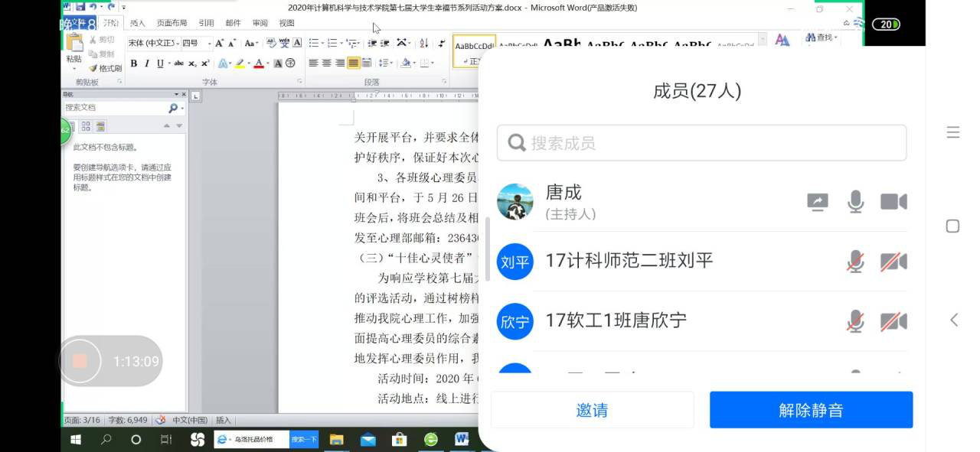Toggle the host 唐成's microphone
Viewport: 980px width, 452px height.
855,202
